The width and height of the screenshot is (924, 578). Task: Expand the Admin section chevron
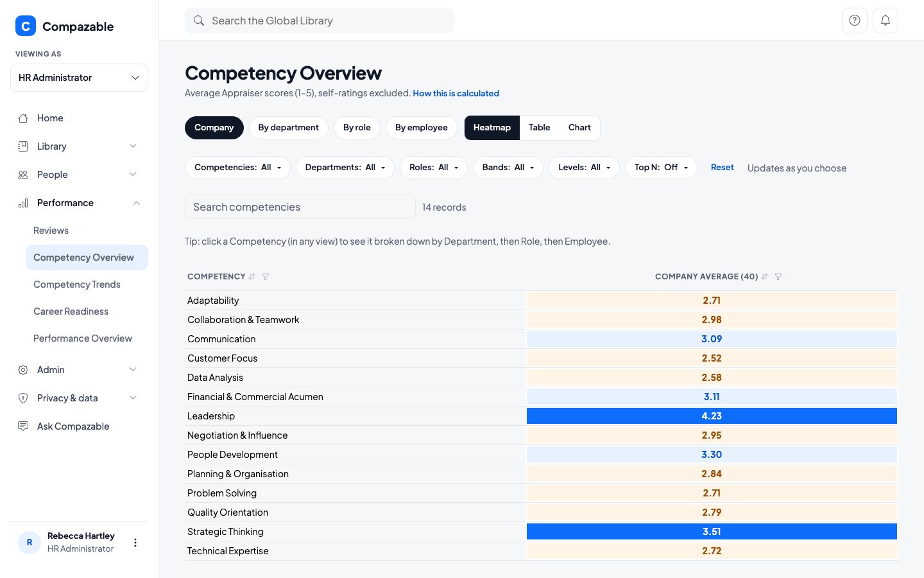pyautogui.click(x=133, y=370)
